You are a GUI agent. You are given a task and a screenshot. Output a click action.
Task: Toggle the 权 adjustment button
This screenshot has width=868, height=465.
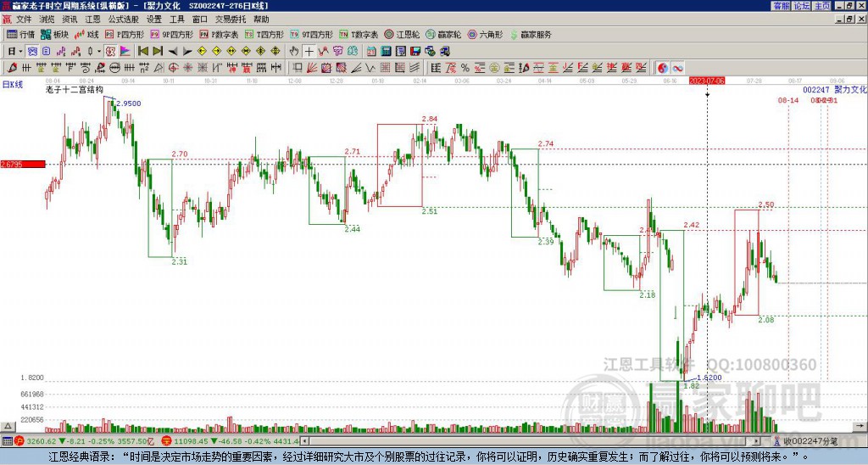point(111,52)
